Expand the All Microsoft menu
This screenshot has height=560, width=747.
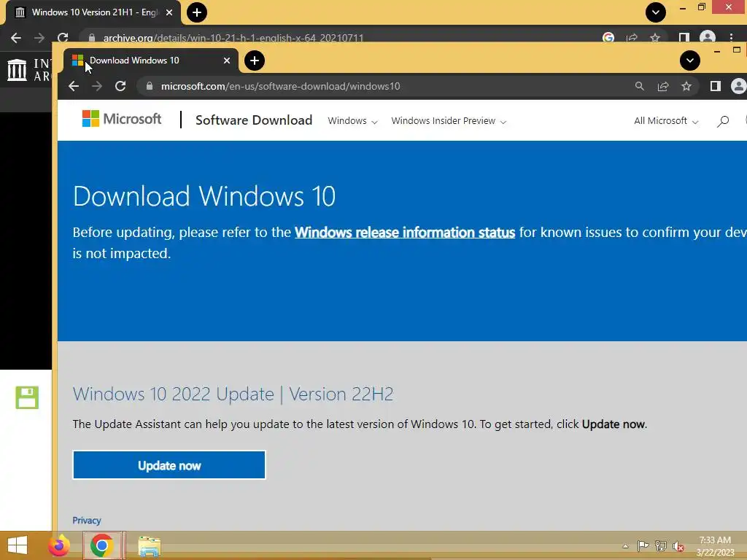pos(666,121)
